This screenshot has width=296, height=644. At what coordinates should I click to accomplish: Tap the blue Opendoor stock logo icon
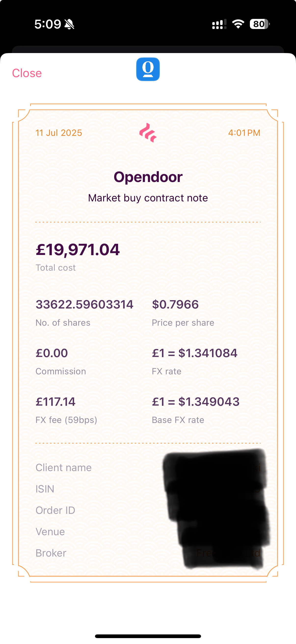tap(148, 69)
